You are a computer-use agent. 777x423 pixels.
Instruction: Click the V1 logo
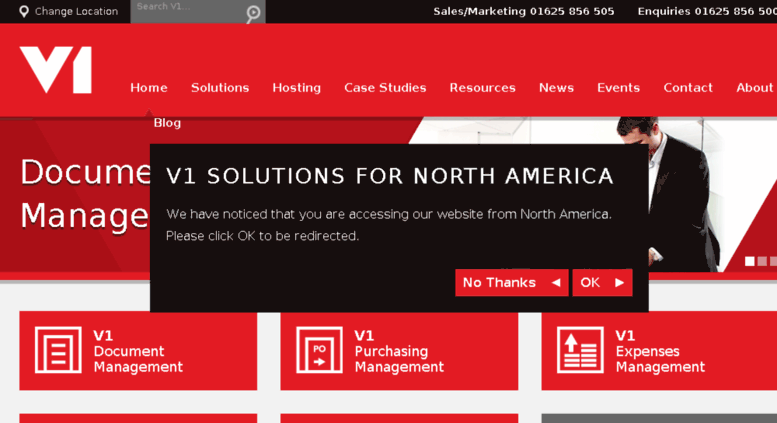pos(56,70)
